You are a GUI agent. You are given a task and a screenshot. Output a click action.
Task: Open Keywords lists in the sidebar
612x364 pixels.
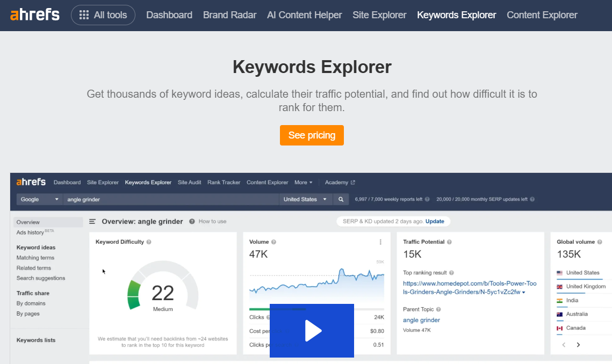[36, 340]
